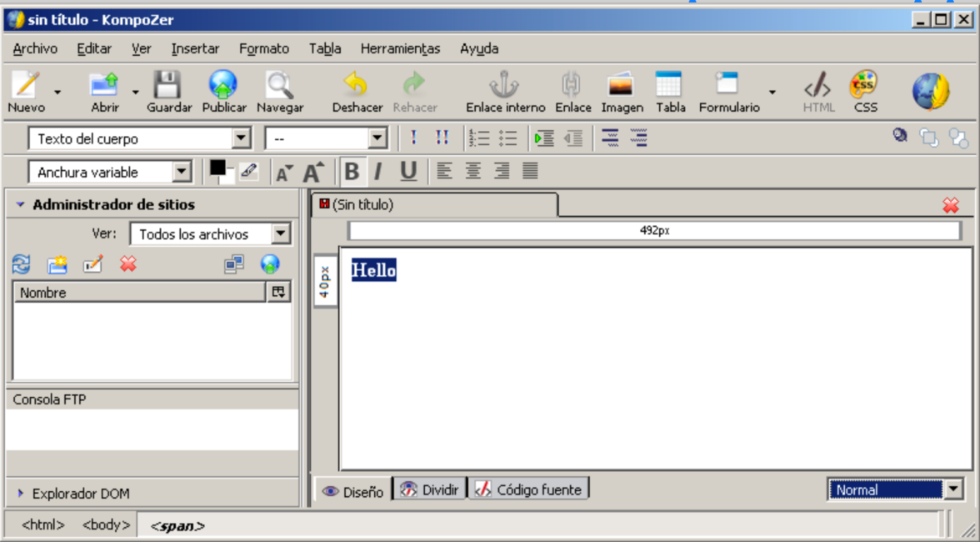
Task: Open the site manager globe publish icon
Action: (x=270, y=264)
